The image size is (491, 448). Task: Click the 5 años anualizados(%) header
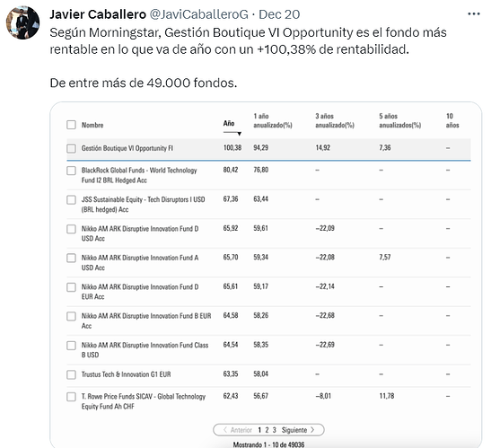pyautogui.click(x=399, y=120)
